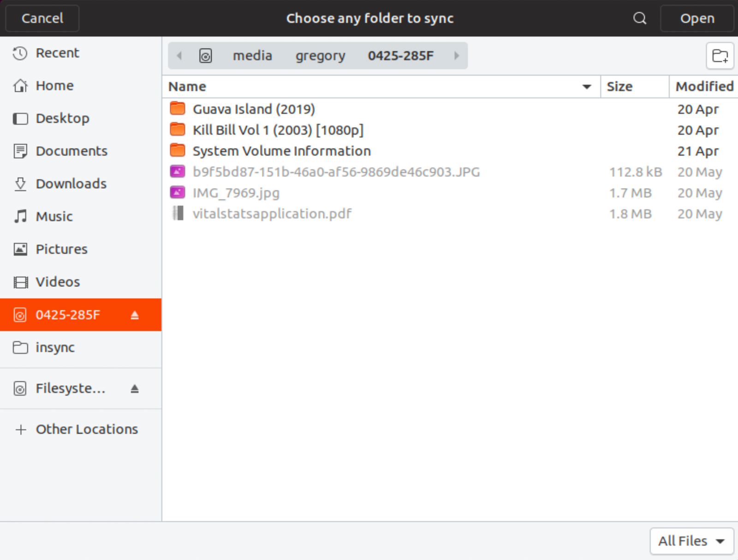
Task: Click the 21 Apr modified date
Action: [698, 151]
